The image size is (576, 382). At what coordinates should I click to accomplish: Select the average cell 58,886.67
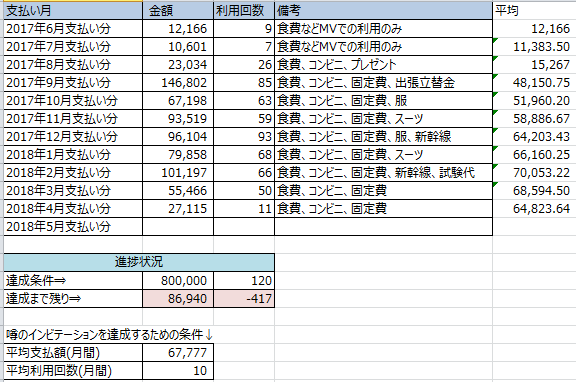click(534, 119)
